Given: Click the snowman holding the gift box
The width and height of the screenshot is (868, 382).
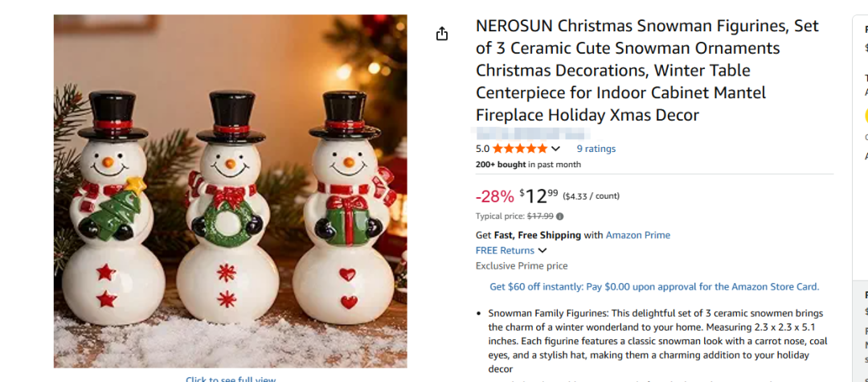Looking at the screenshot, I should 346,207.
